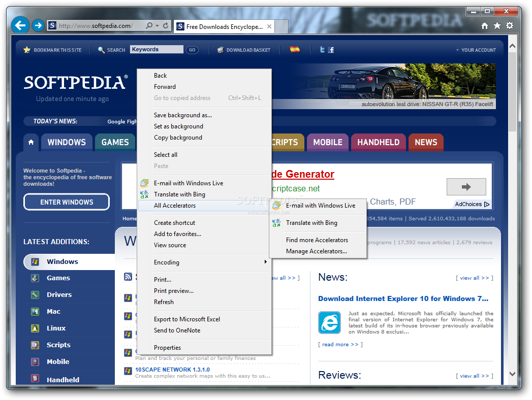Click the AdChoices icon
Image resolution: width=532 pixels, height=400 pixels.
(x=487, y=204)
